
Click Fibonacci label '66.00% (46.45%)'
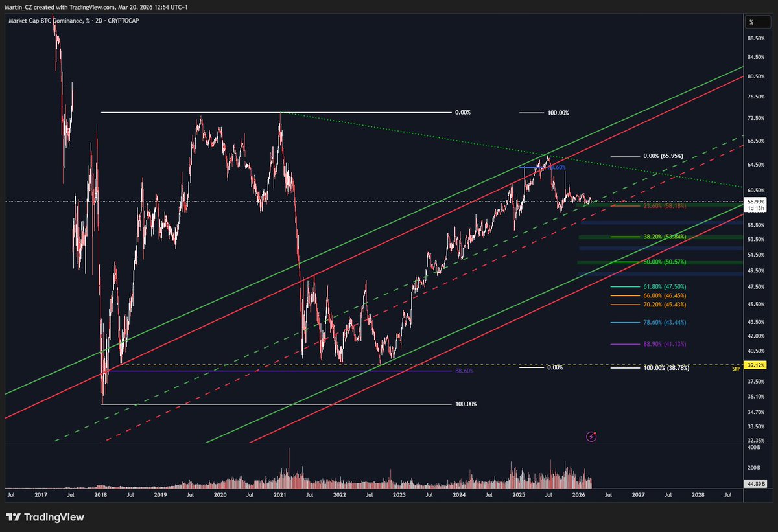(x=664, y=295)
